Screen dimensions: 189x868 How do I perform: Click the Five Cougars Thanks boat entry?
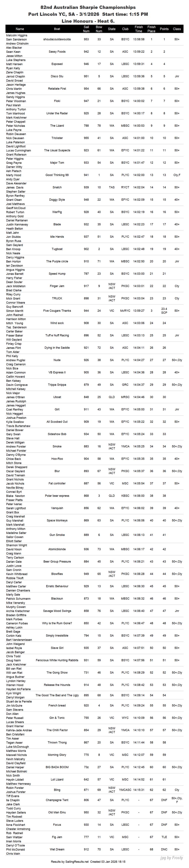pyautogui.click(x=57, y=311)
